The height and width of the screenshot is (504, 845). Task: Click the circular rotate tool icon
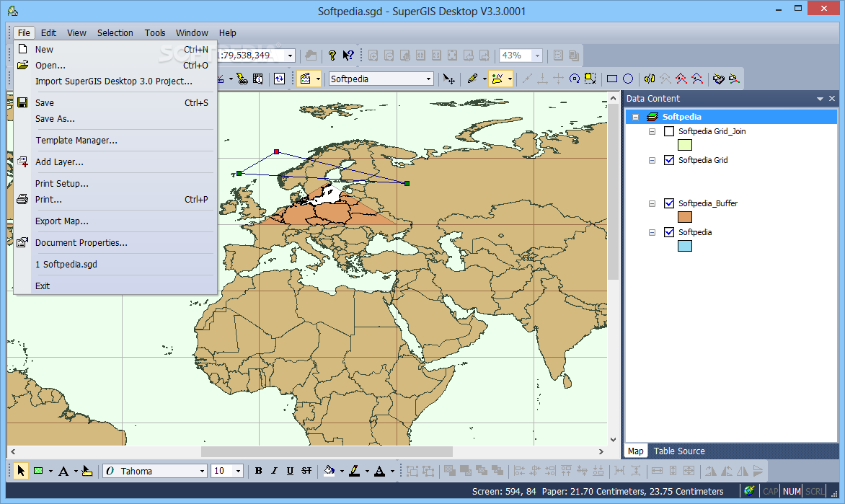point(575,79)
